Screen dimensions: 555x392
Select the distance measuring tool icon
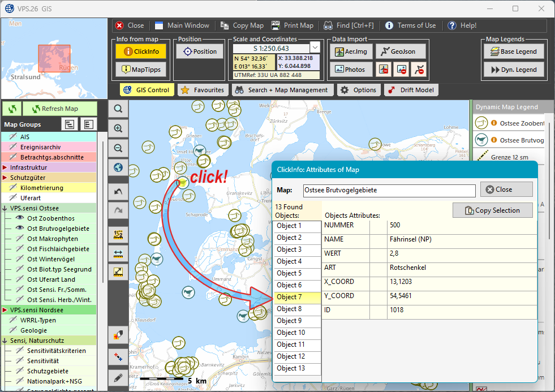118,253
